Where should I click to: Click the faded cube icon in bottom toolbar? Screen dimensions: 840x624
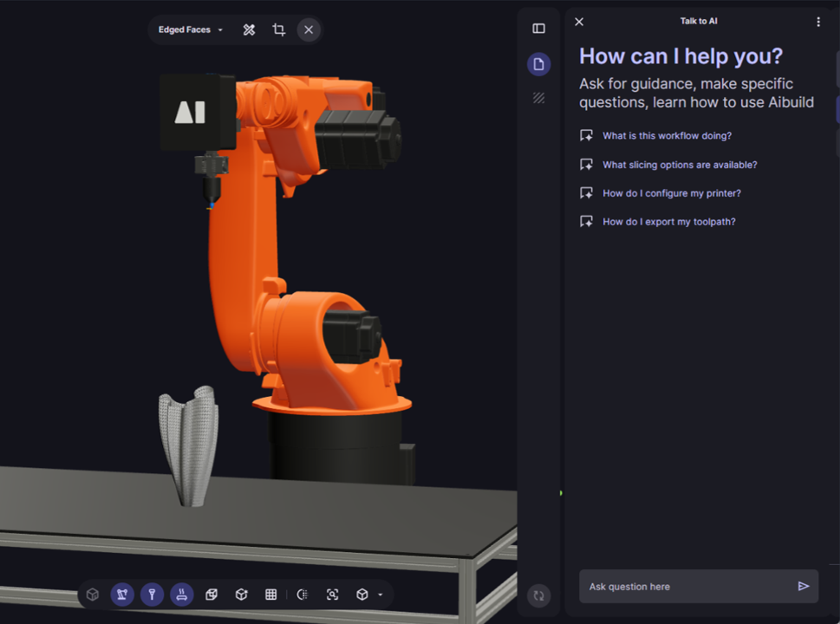[x=93, y=595]
